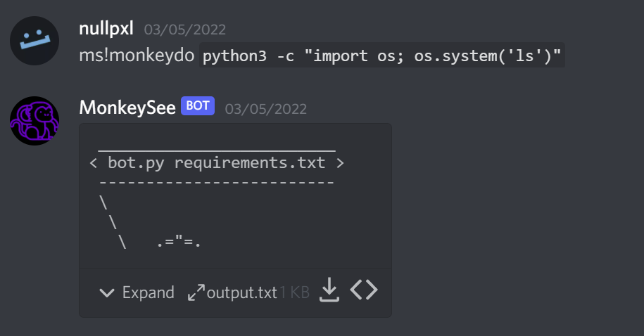Click the angle-brackets code language icon

(364, 290)
